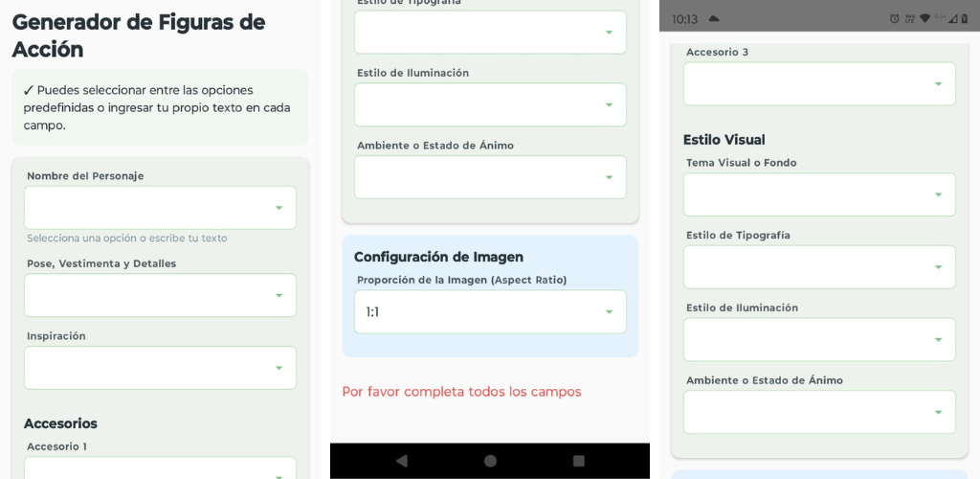Image resolution: width=980 pixels, height=479 pixels.
Task: Tap the alarm clock status bar icon
Action: [895, 19]
